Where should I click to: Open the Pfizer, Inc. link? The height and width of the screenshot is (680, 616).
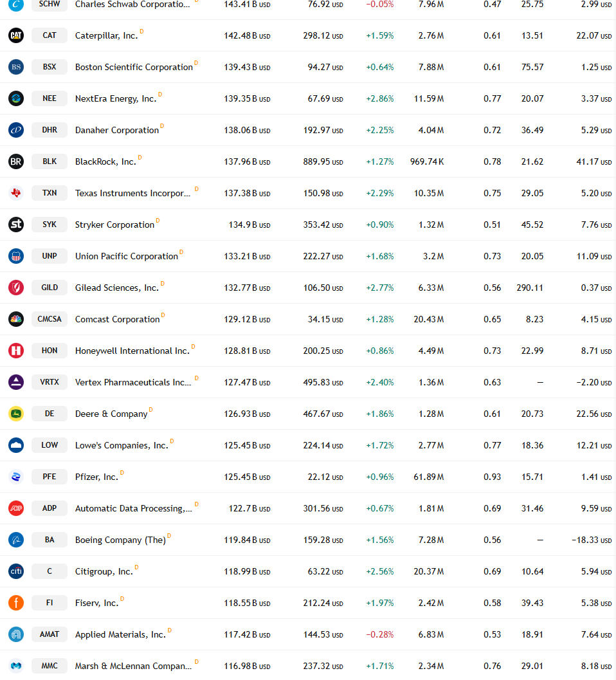click(x=96, y=477)
